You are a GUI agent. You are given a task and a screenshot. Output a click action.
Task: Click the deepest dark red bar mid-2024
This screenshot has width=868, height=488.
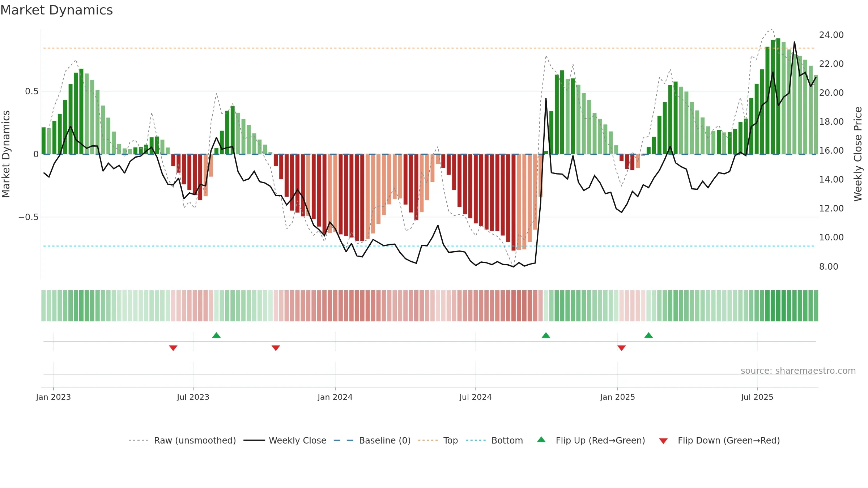(514, 202)
